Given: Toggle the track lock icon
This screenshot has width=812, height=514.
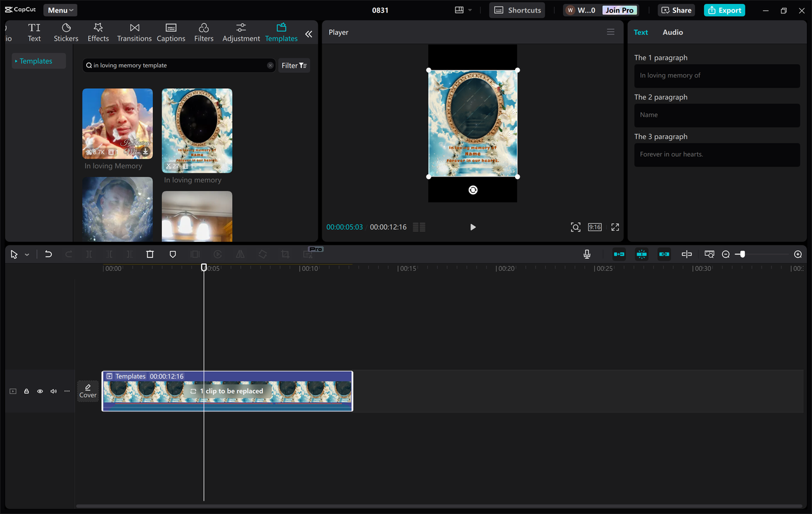Looking at the screenshot, I should 26,391.
